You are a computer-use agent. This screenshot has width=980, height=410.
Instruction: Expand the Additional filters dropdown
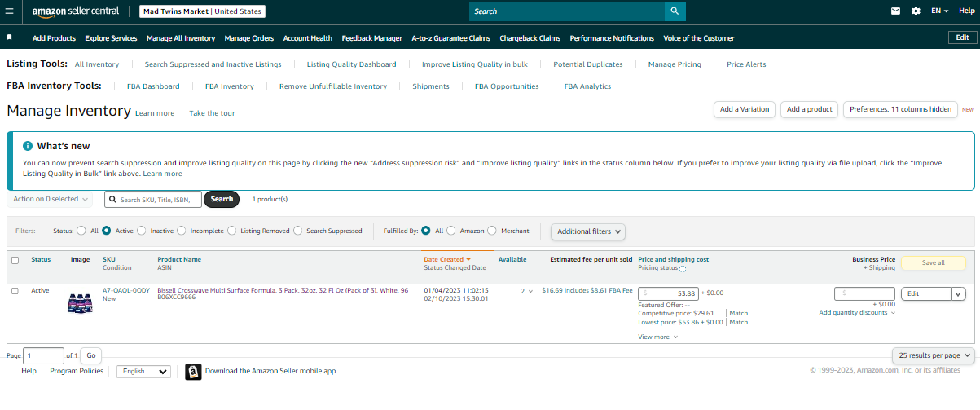(x=588, y=231)
